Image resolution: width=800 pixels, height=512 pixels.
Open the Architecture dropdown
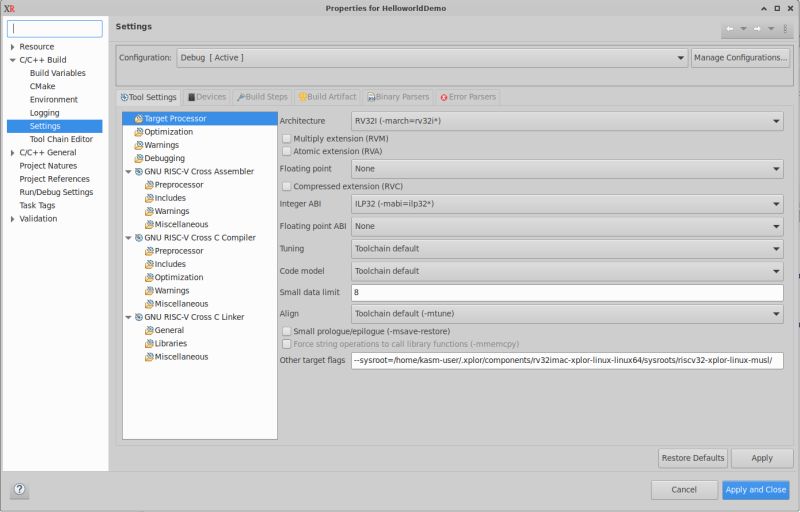tap(567, 121)
